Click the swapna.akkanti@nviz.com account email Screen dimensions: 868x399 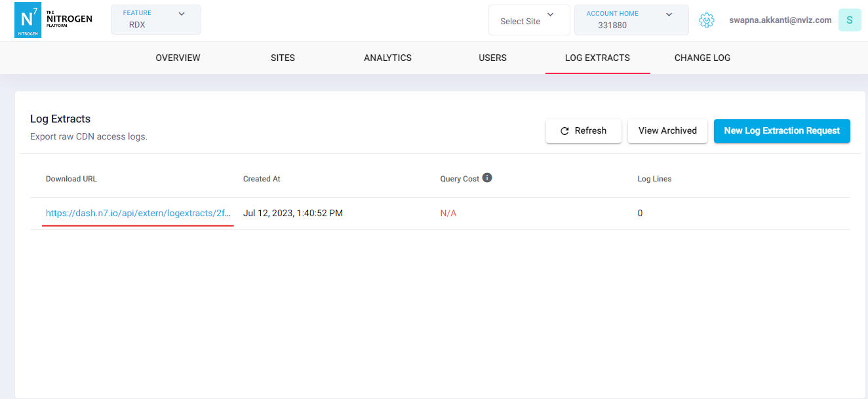pyautogui.click(x=780, y=20)
